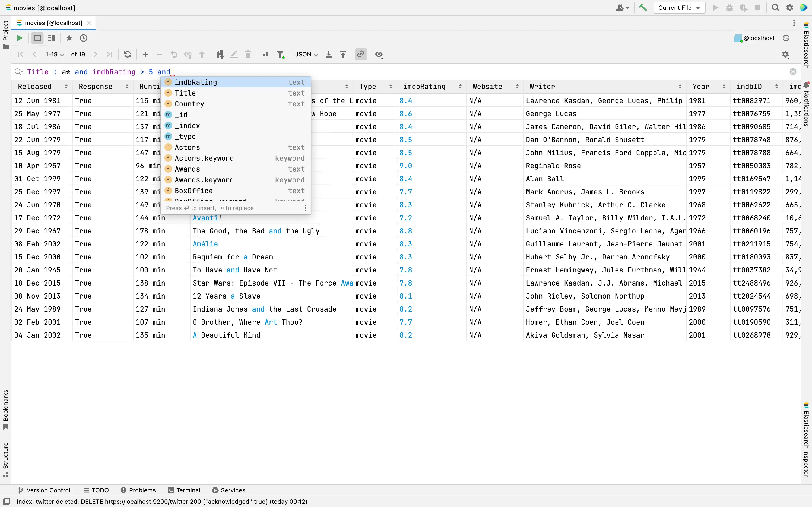The width and height of the screenshot is (812, 507).
Task: Toggle the table-only view mode button
Action: point(37,38)
